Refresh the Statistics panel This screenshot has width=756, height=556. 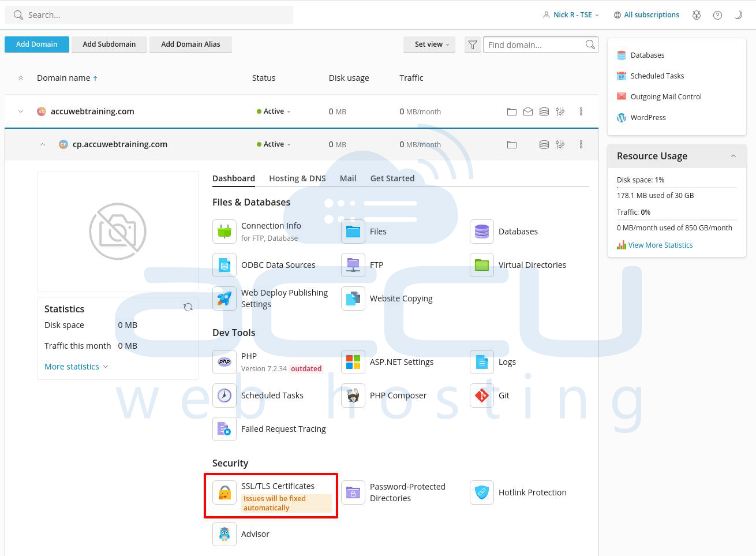coord(188,307)
